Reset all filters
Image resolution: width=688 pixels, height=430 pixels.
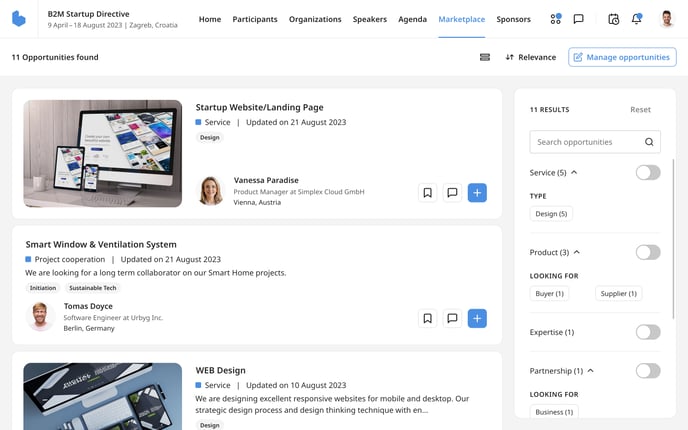[x=640, y=110]
